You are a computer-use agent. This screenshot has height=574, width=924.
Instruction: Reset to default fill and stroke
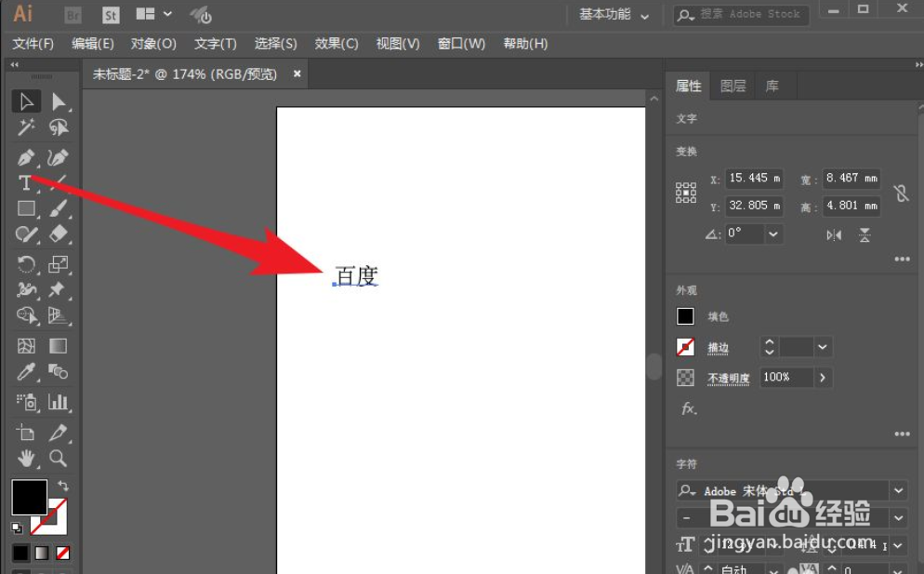(17, 528)
